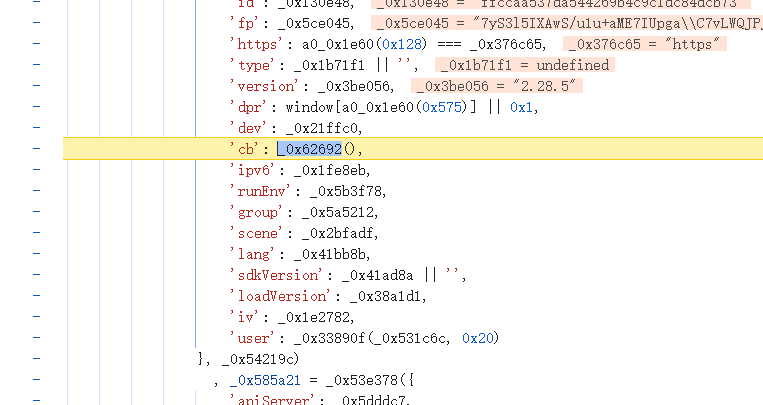The image size is (763, 405).
Task: Click the _0x5a5212 variable after 'group'
Action: pos(340,212)
